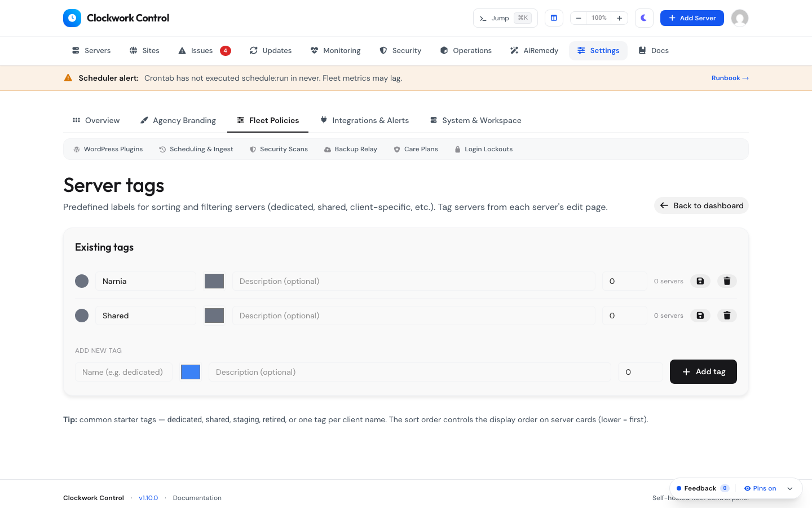The width and height of the screenshot is (812, 508).
Task: Click the Clockwork Control clock logo
Action: pos(72,18)
